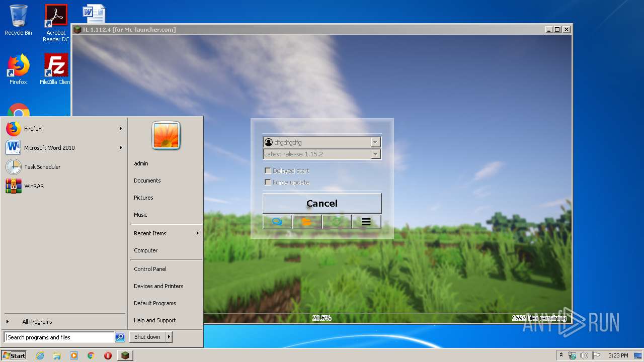Cancel the download in the launcher
This screenshot has height=362, width=644.
pyautogui.click(x=322, y=204)
